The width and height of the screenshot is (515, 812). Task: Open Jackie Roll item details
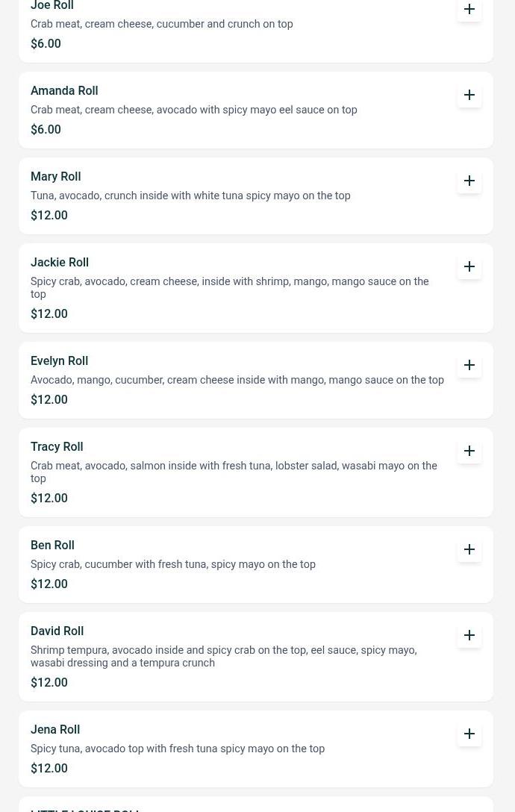60,262
